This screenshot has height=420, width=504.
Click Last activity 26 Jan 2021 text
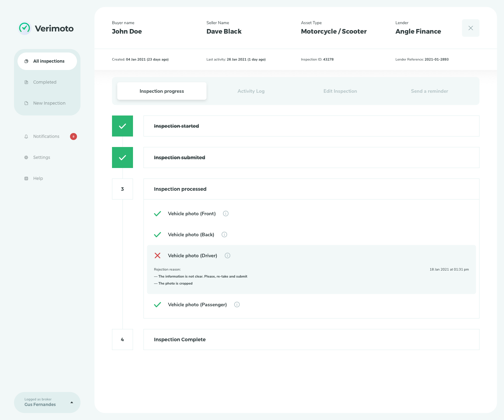pos(236,59)
